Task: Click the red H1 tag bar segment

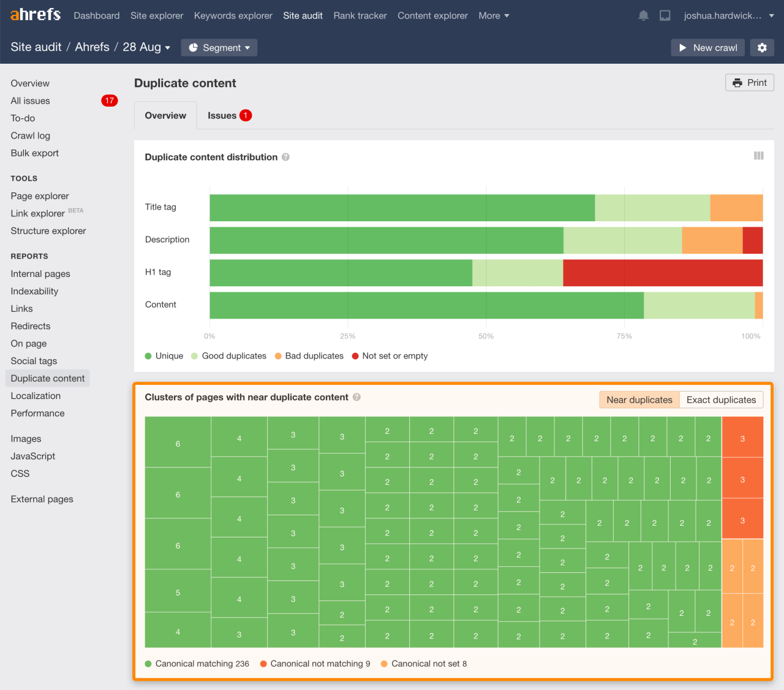Action: pos(662,273)
